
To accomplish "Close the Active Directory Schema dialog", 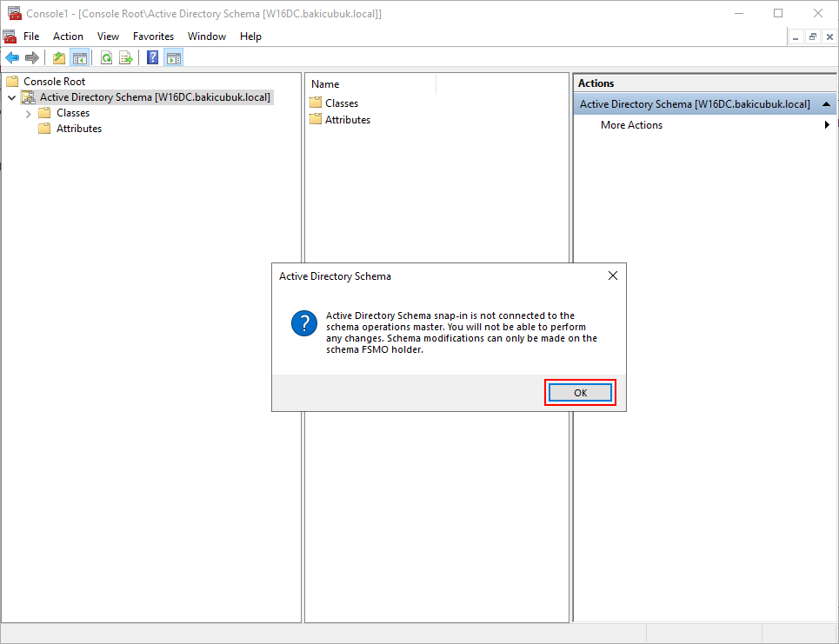I will (x=613, y=276).
